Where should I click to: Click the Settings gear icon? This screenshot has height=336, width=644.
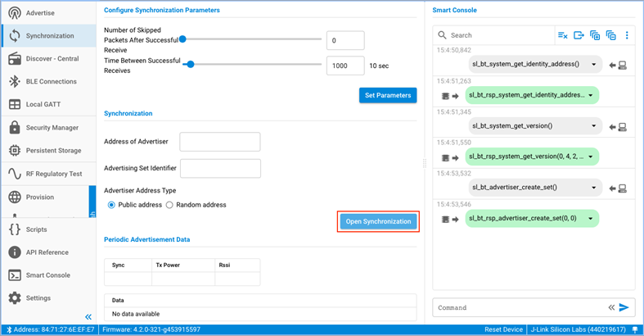pyautogui.click(x=15, y=298)
